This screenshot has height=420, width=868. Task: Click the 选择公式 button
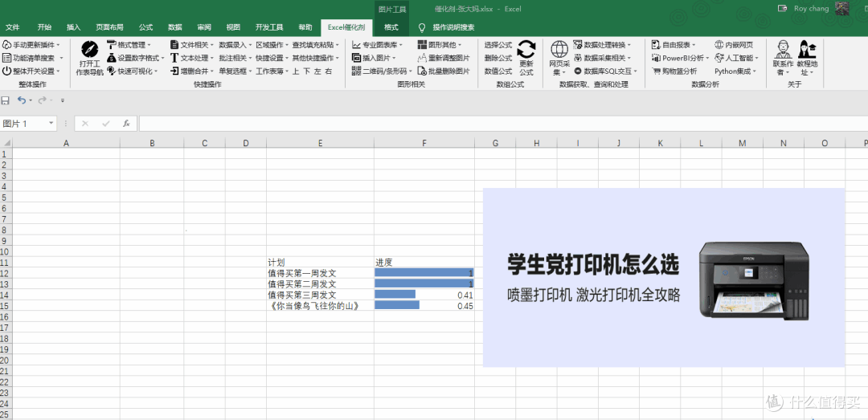[498, 44]
